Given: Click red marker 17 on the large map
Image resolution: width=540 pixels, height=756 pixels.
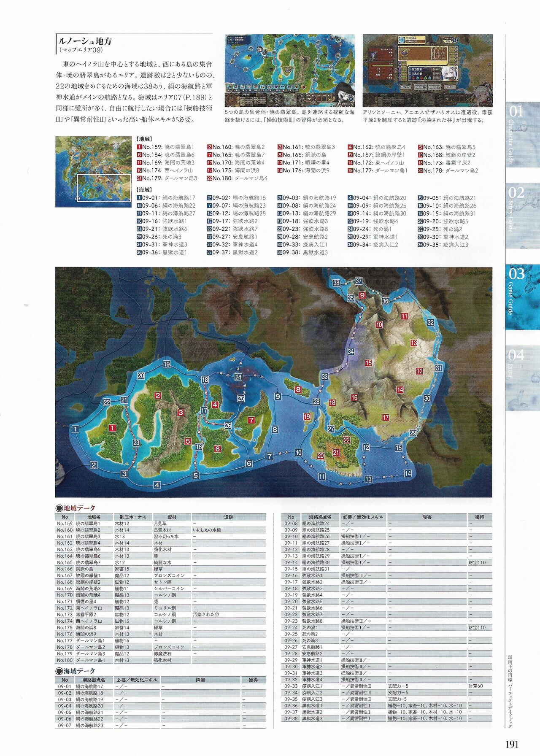Looking at the screenshot, I should 386,417.
